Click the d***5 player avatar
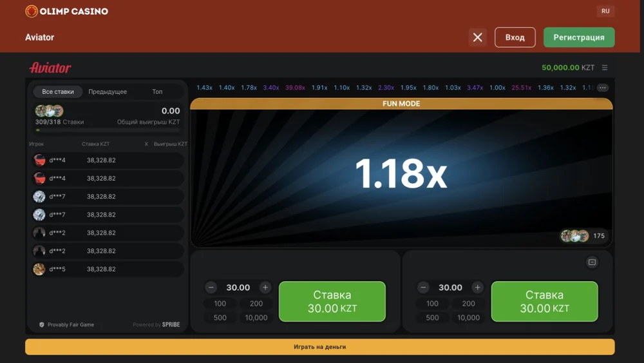Viewport: 644px width, 363px height. tap(39, 269)
